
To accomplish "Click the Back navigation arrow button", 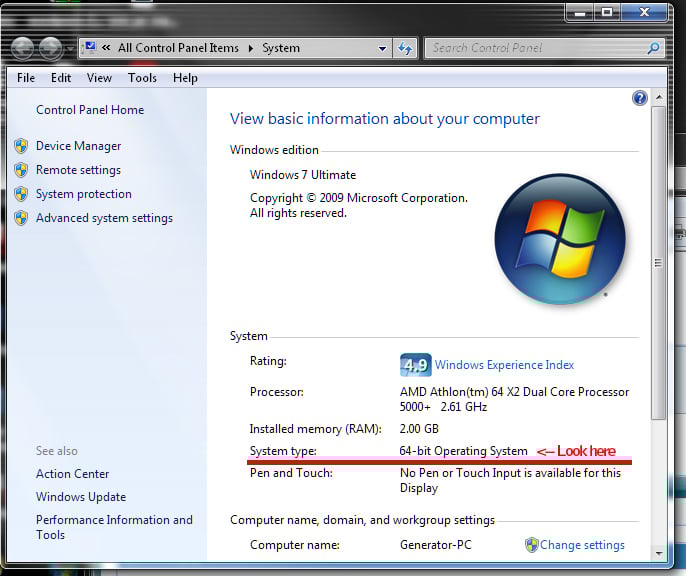I will 23,48.
